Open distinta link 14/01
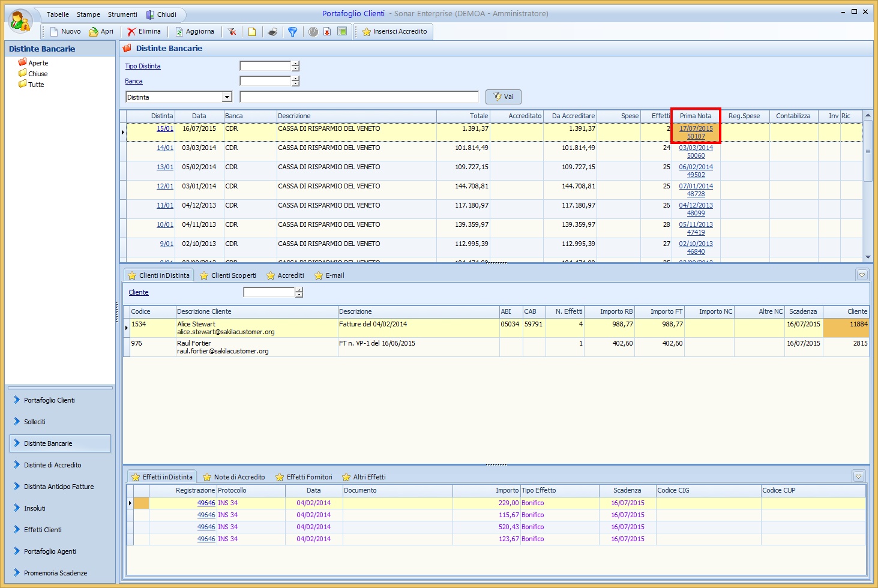 [x=165, y=148]
